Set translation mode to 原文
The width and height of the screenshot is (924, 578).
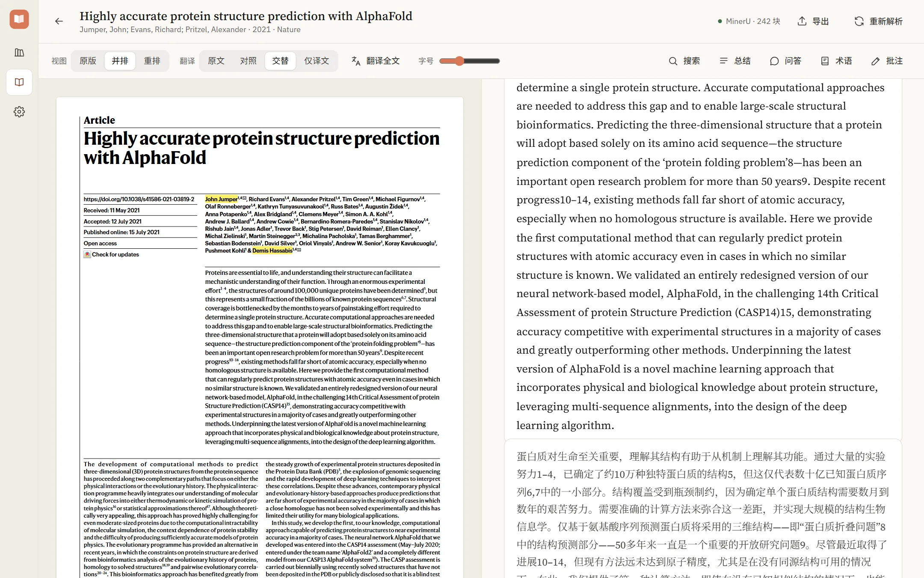tap(216, 61)
